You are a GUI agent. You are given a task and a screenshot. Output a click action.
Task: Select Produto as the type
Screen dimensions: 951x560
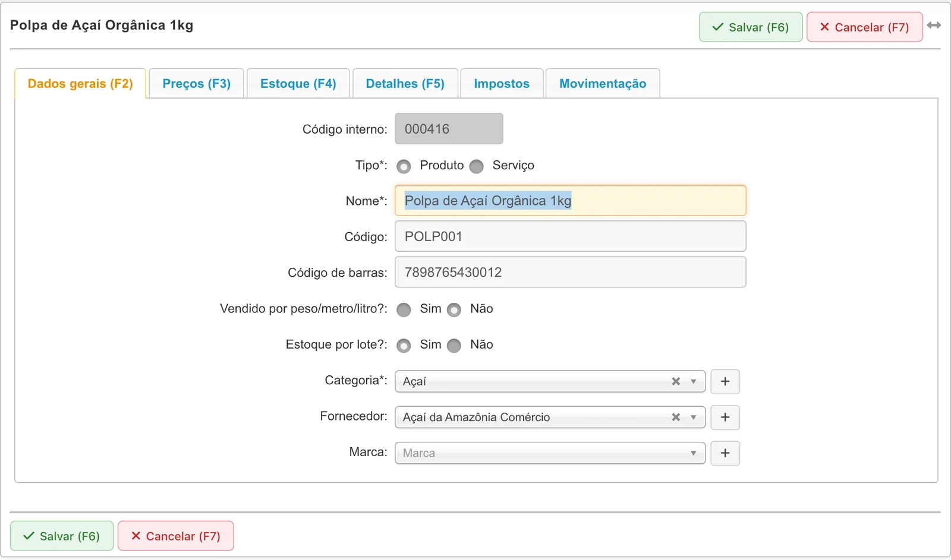(404, 166)
